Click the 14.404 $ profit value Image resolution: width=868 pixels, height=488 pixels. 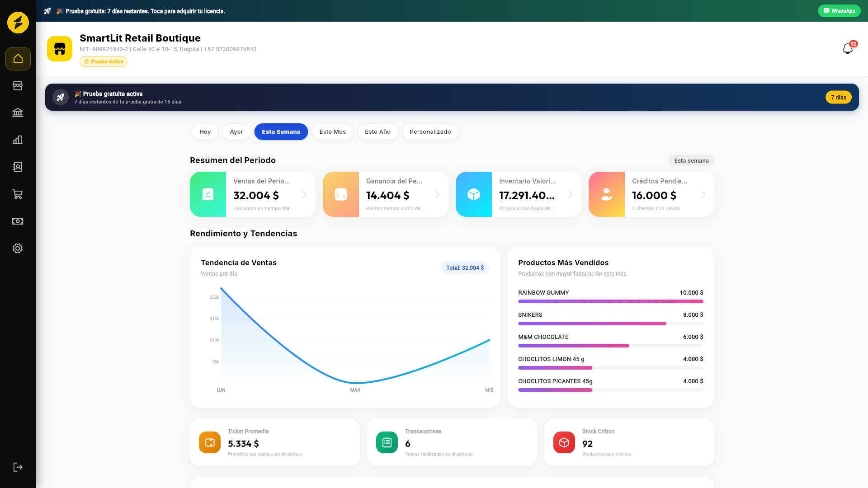[388, 195]
